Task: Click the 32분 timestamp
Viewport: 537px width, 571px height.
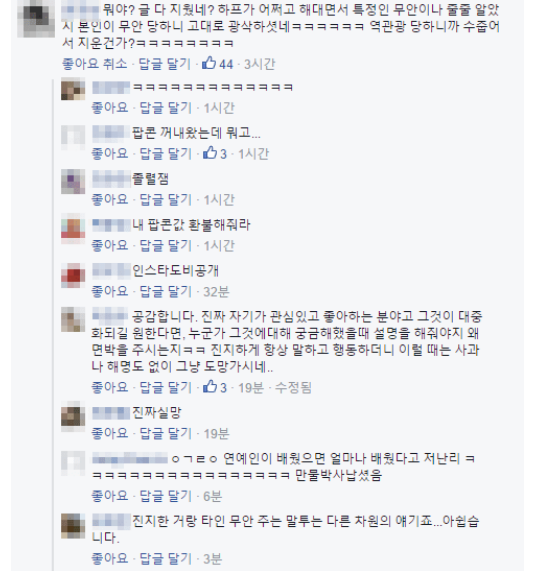Action: pyautogui.click(x=216, y=292)
